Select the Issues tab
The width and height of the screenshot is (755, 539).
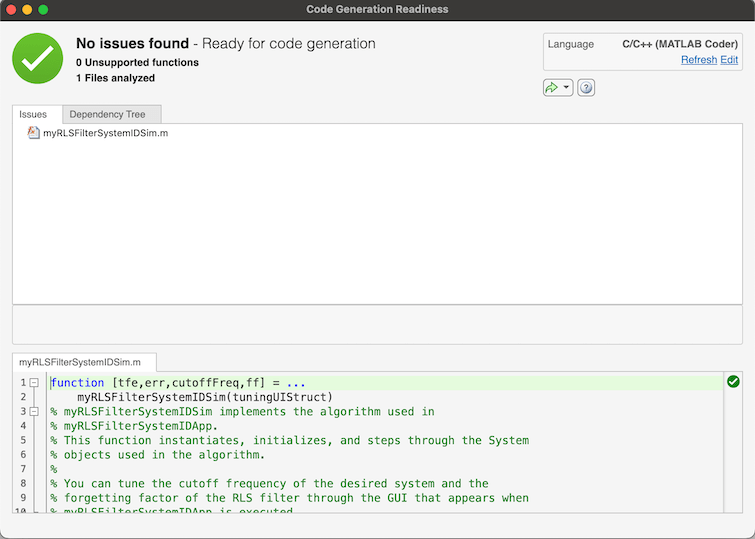33,114
